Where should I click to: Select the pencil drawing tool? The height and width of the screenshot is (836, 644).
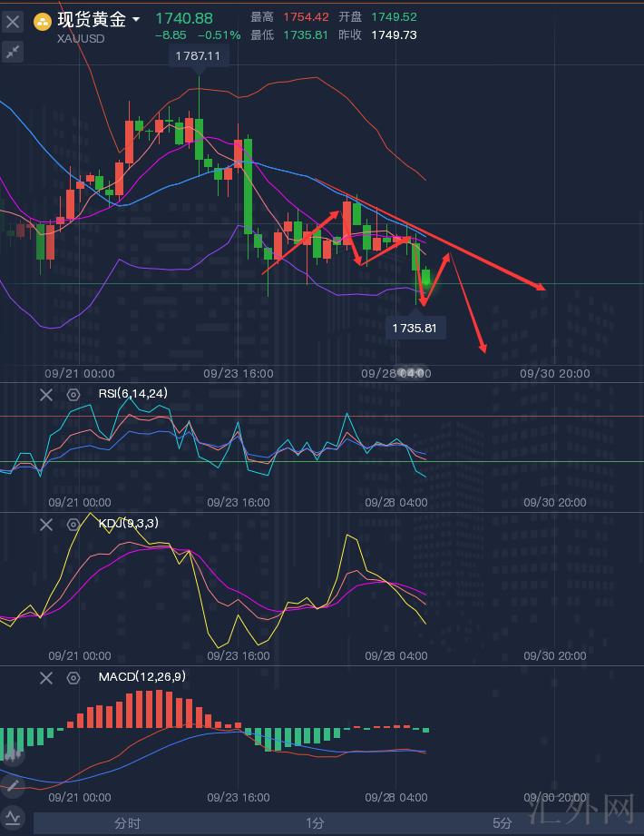tap(13, 786)
